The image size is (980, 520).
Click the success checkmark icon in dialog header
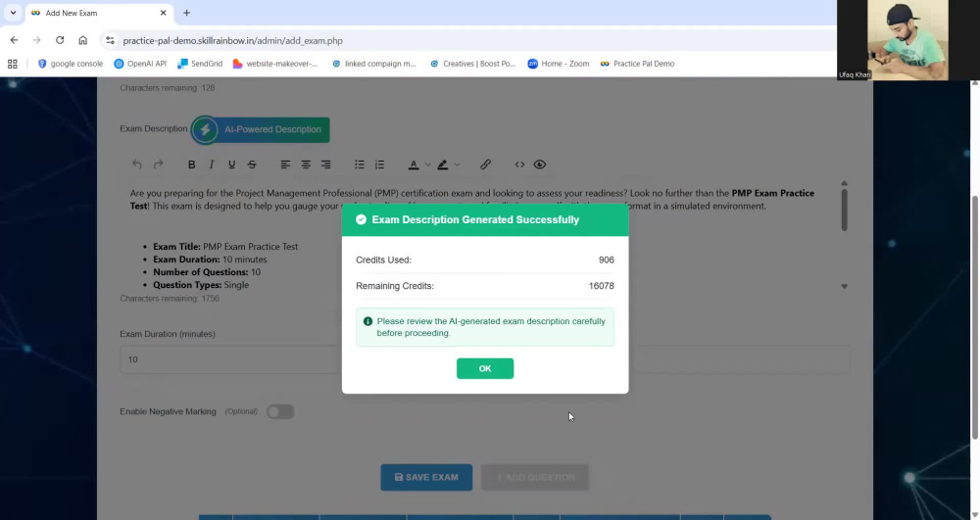[361, 219]
